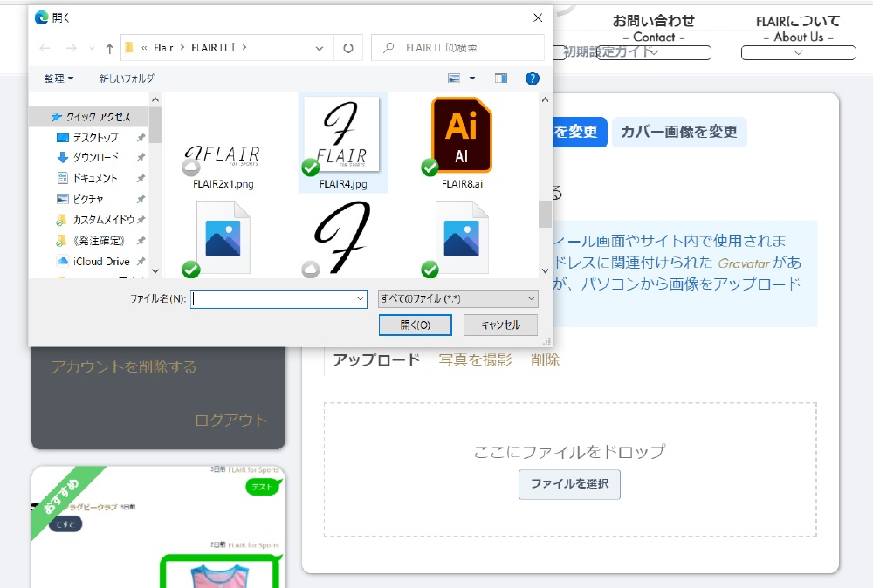
Task: Create a new folder with 新しいフォルダー
Action: (130, 79)
